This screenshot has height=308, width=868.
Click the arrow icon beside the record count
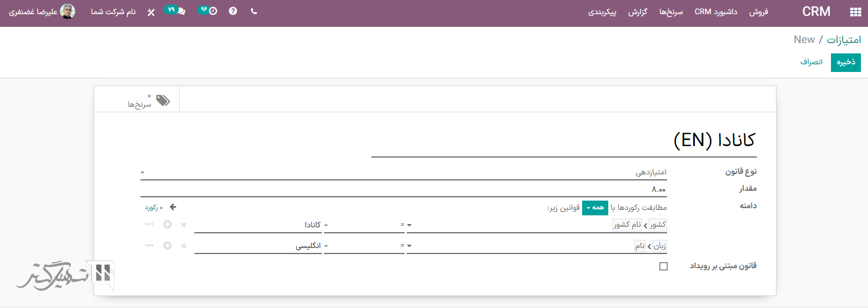tap(173, 207)
